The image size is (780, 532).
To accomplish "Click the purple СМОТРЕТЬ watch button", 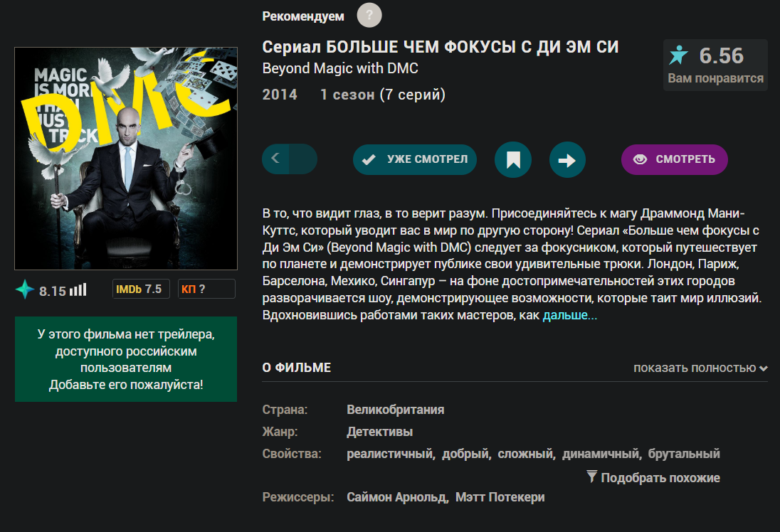I will pos(675,159).
